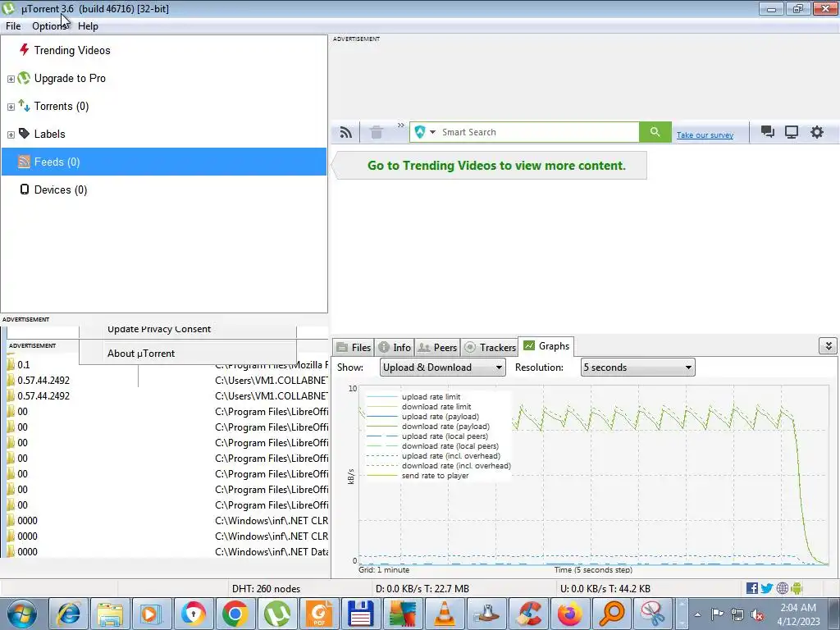
Task: Click the muted speaker volume tray icon
Action: pos(757,614)
